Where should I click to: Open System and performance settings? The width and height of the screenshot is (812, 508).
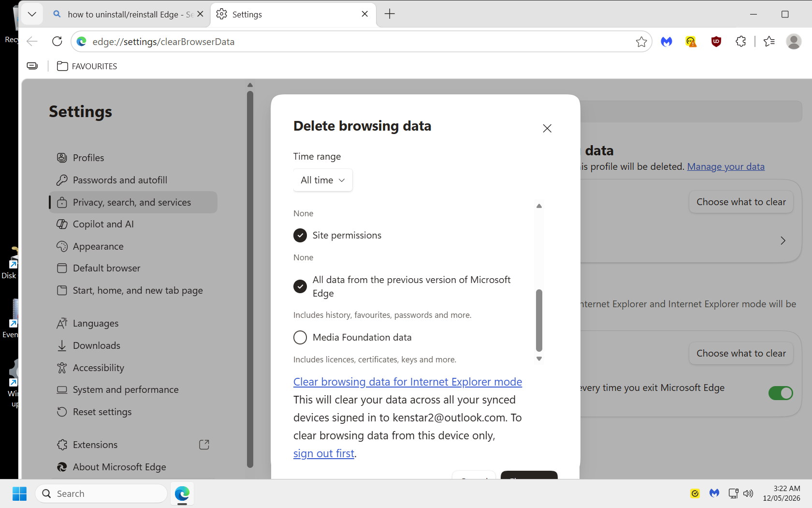133,389
